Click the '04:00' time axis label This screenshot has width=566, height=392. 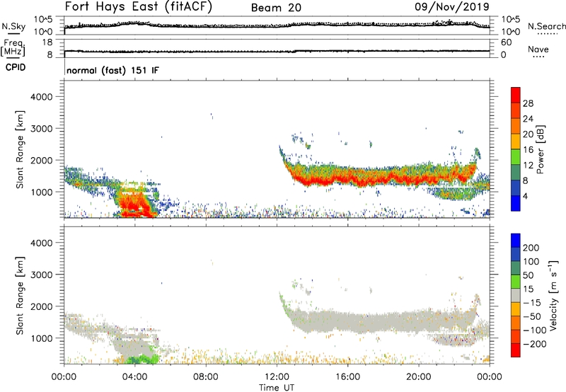click(135, 377)
